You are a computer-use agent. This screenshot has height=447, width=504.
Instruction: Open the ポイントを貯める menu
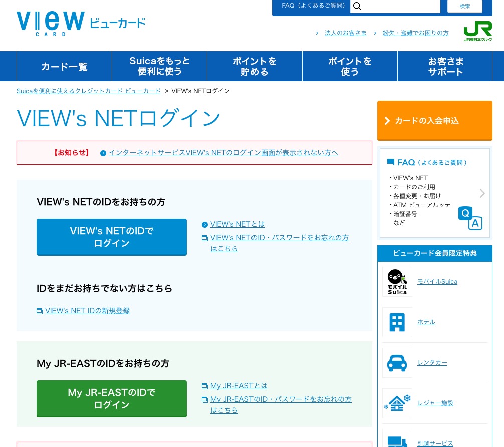pos(255,66)
